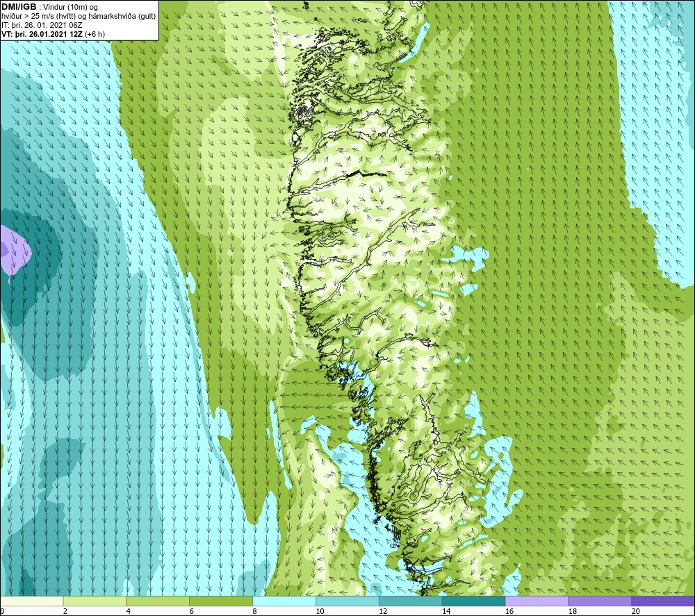This screenshot has height=616, width=695.
Task: Click the scale label '16'
Action: pos(509,611)
